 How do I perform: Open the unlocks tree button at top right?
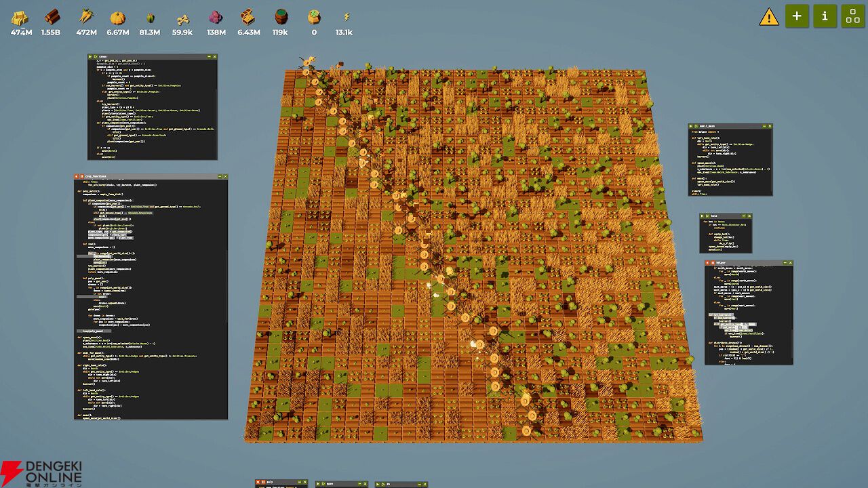coord(852,16)
